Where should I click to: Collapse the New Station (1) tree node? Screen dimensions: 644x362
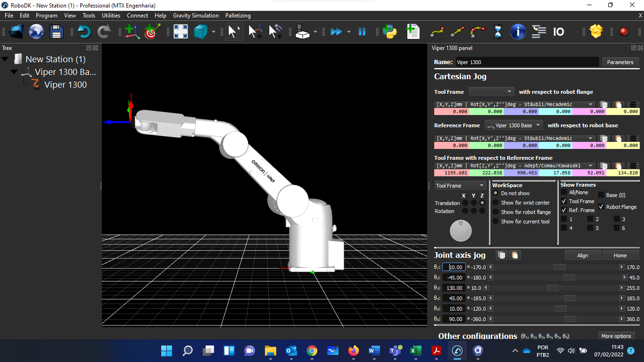click(6, 59)
